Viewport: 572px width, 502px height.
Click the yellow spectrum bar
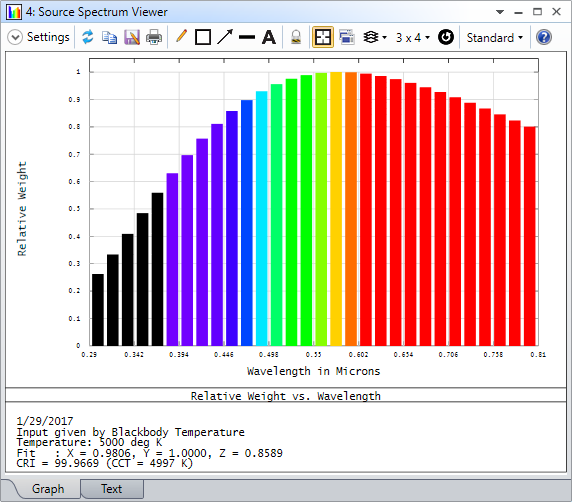[x=336, y=209]
